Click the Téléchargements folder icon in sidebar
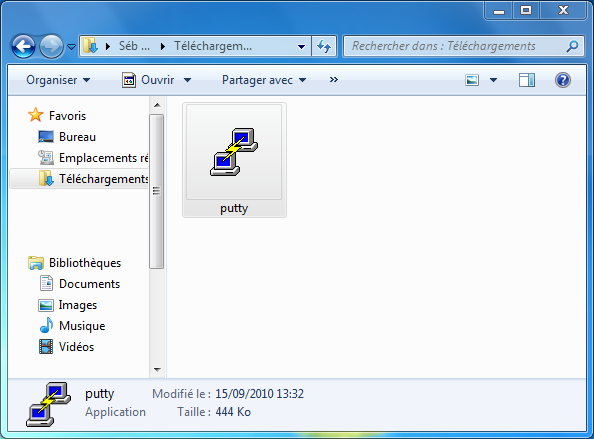This screenshot has height=439, width=594. click(46, 178)
